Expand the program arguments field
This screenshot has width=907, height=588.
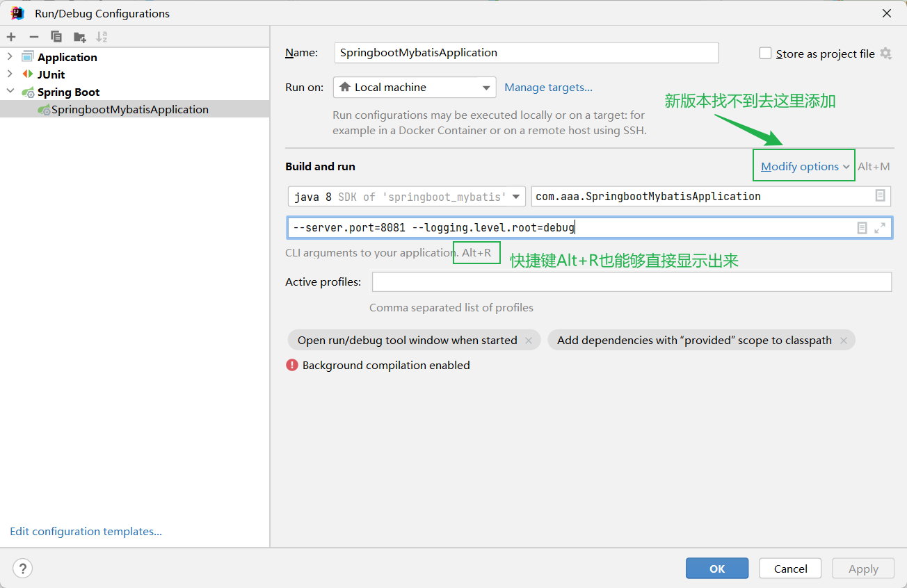880,228
